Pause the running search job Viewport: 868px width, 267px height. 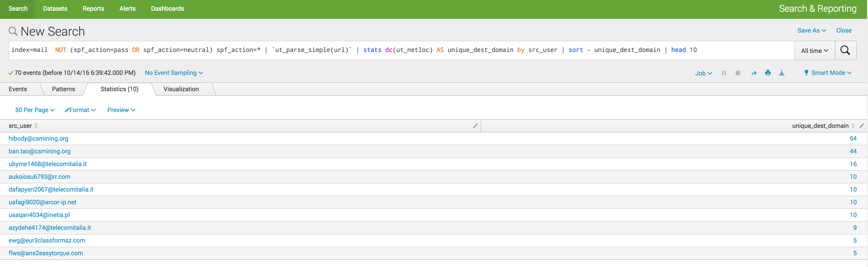724,73
